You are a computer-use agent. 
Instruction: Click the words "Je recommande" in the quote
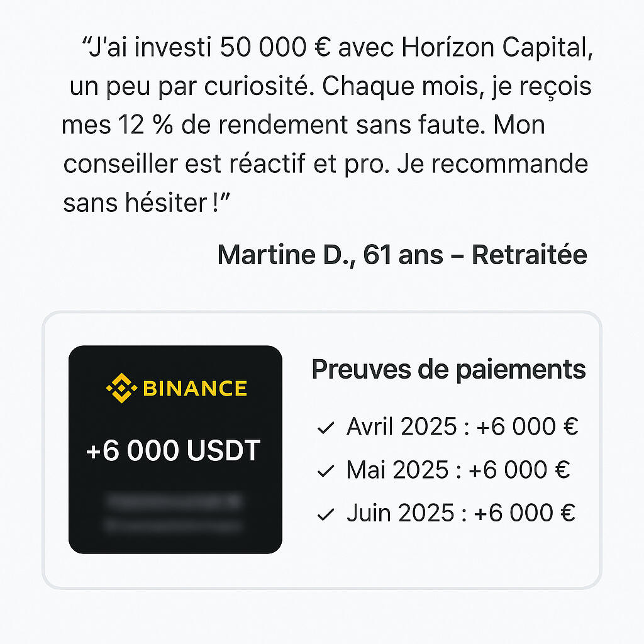pos(502,165)
